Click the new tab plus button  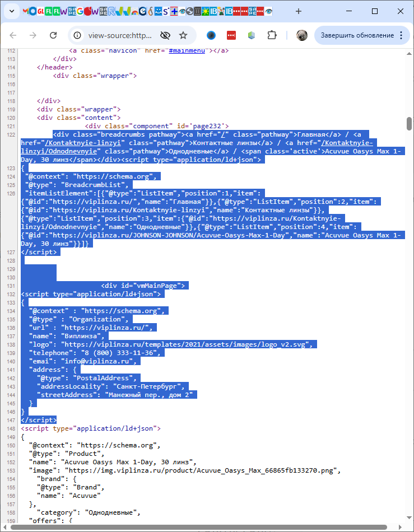tap(298, 11)
